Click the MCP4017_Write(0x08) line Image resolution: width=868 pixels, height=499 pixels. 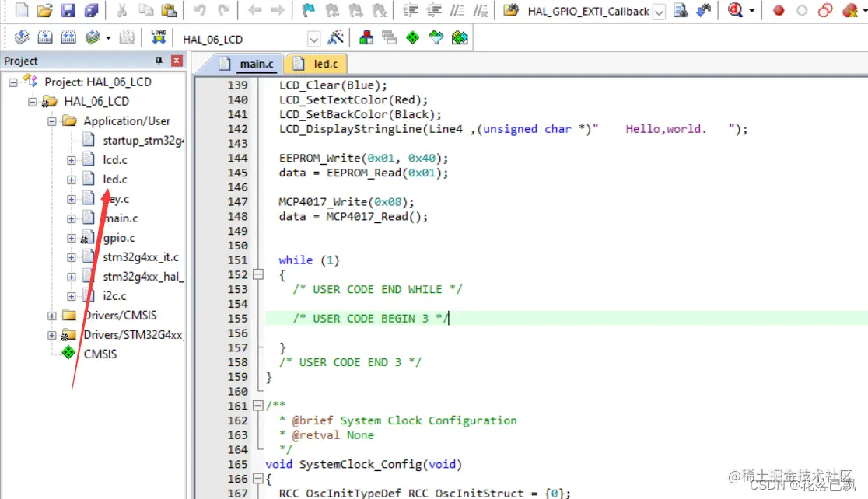tap(346, 202)
